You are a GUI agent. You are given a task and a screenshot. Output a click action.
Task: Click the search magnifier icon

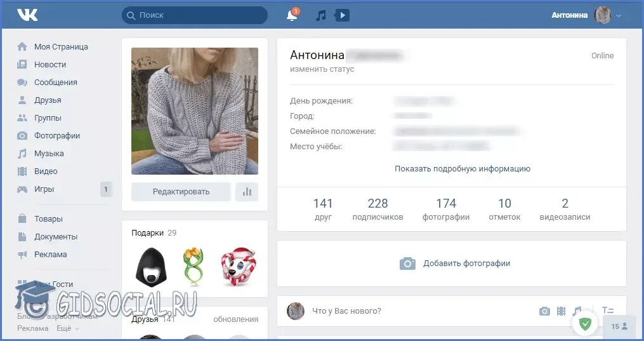click(131, 16)
